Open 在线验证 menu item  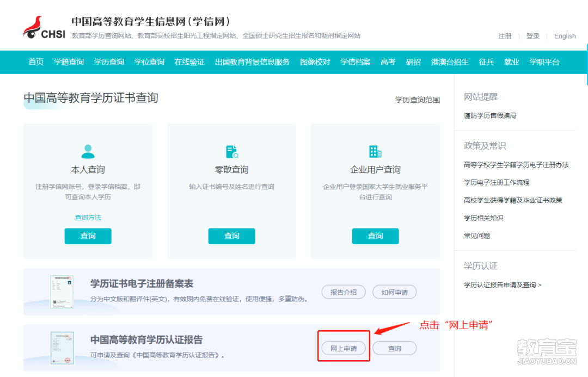[x=189, y=62]
